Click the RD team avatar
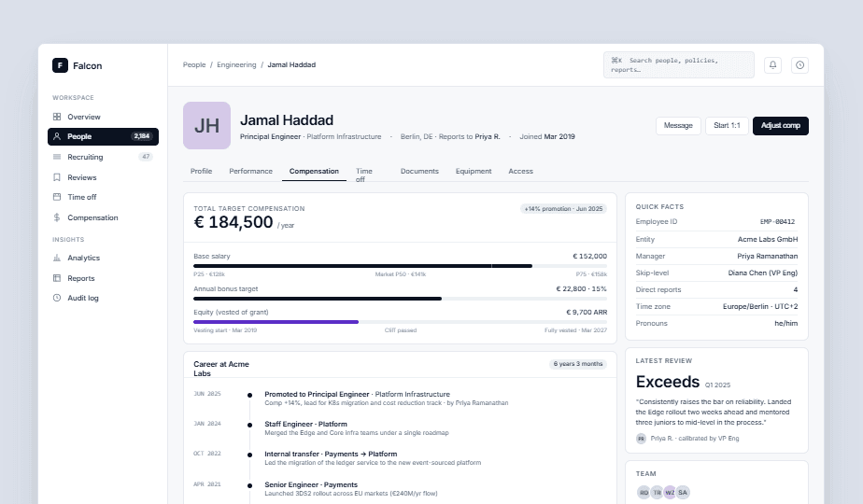This screenshot has height=504, width=863. click(644, 493)
